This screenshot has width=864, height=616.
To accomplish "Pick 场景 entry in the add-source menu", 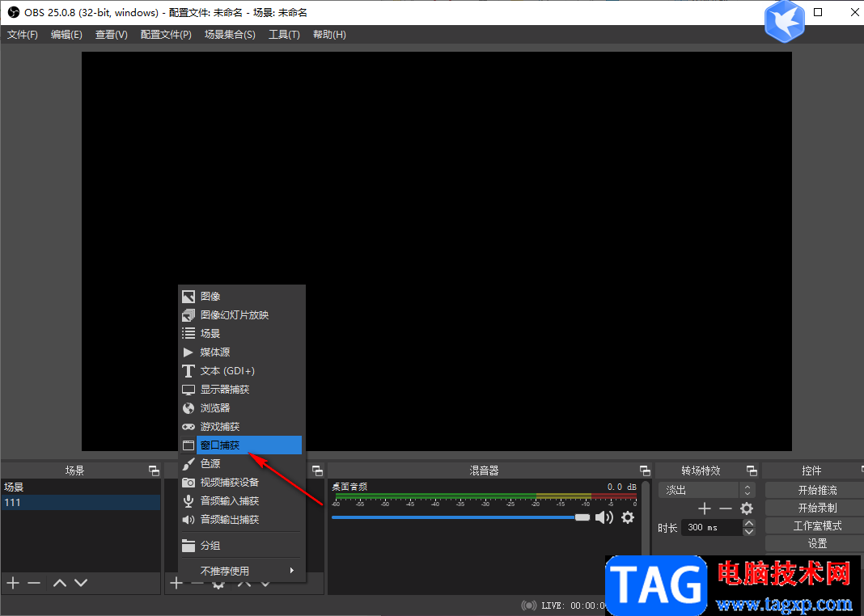I will 241,334.
